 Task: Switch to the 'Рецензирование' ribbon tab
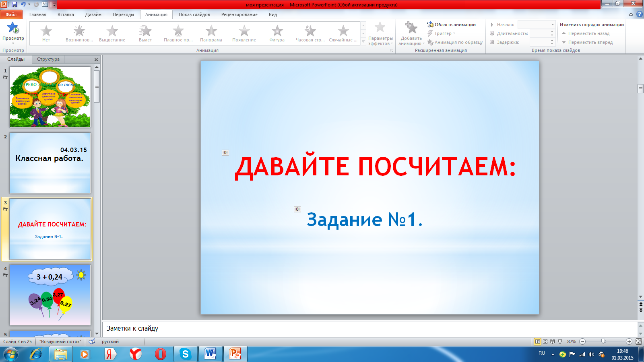(239, 14)
